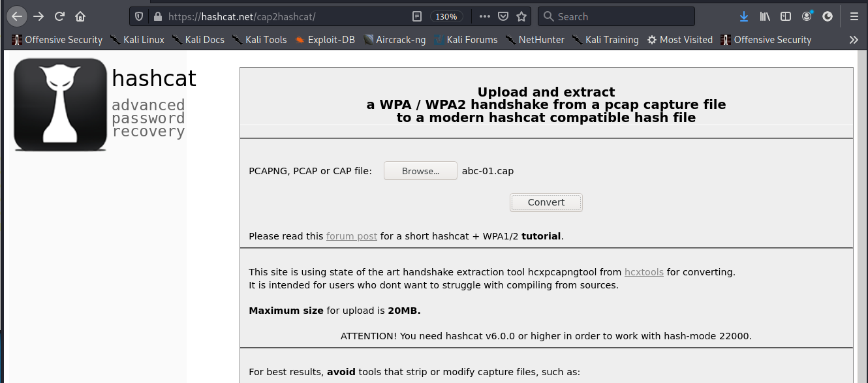Click the Browse... file button
This screenshot has width=868, height=383.
click(420, 171)
